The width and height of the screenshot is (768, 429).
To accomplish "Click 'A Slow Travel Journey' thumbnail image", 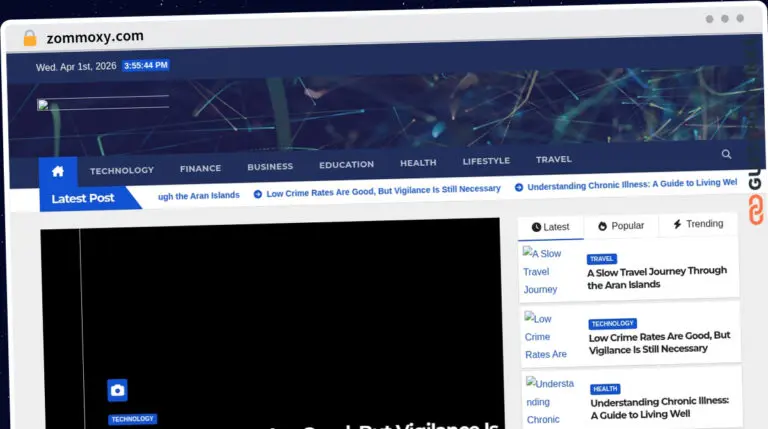I will 543,271.
